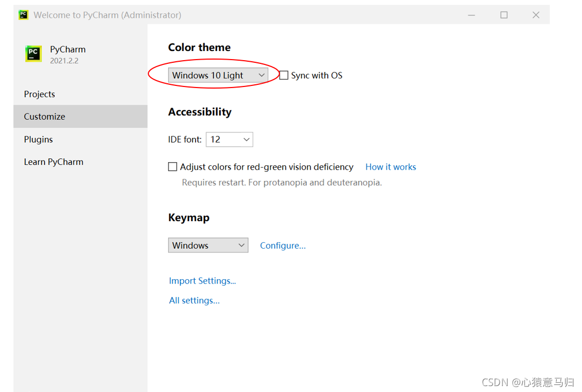Expand the Keymap Windows dropdown
This screenshot has height=392, width=582.
(x=208, y=245)
